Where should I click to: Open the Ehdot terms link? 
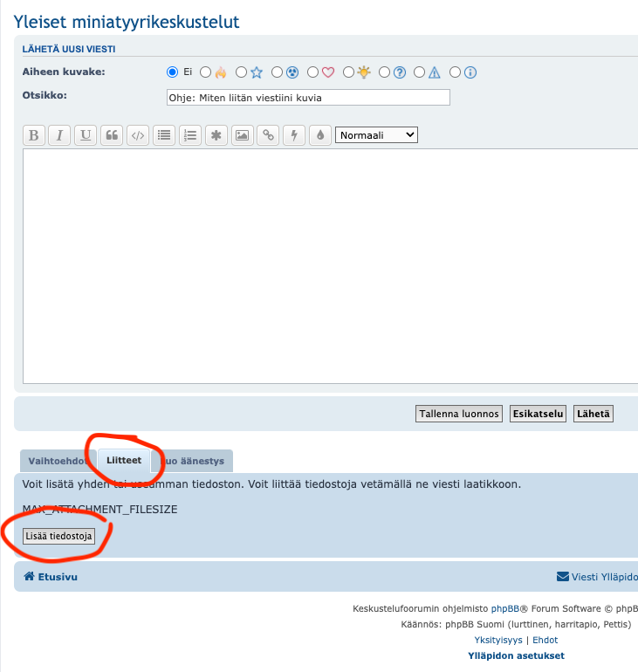pos(545,640)
